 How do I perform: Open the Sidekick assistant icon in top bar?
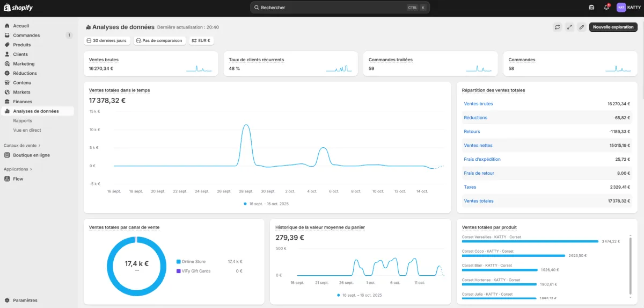[591, 8]
